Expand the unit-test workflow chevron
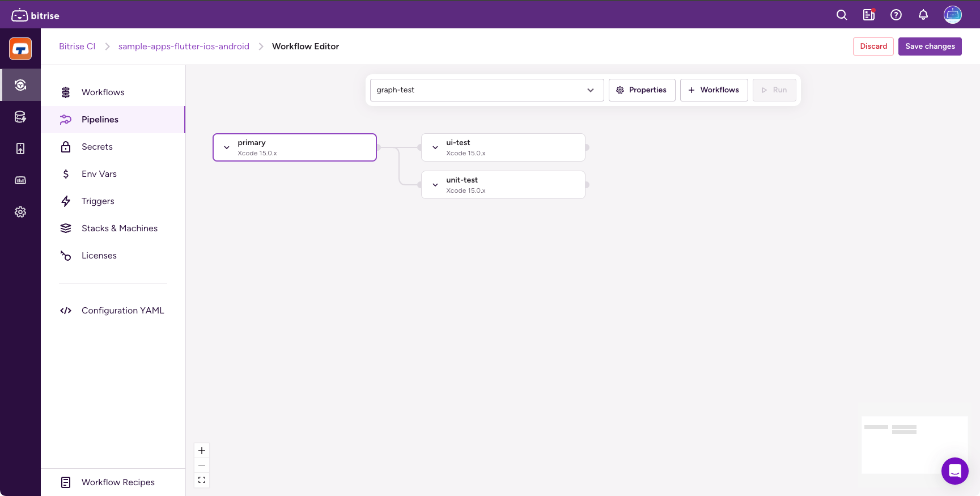Image resolution: width=980 pixels, height=496 pixels. pyautogui.click(x=435, y=185)
